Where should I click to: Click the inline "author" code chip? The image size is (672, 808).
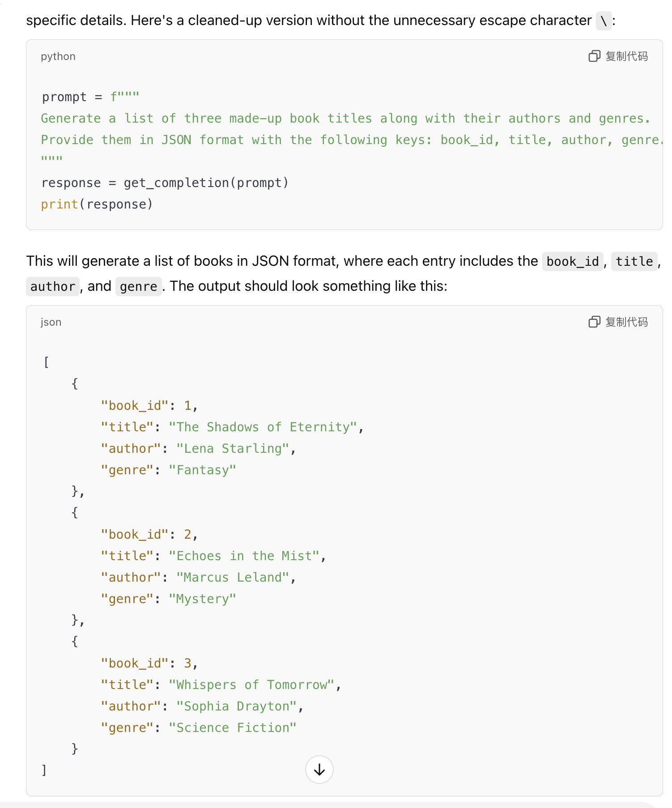(53, 287)
